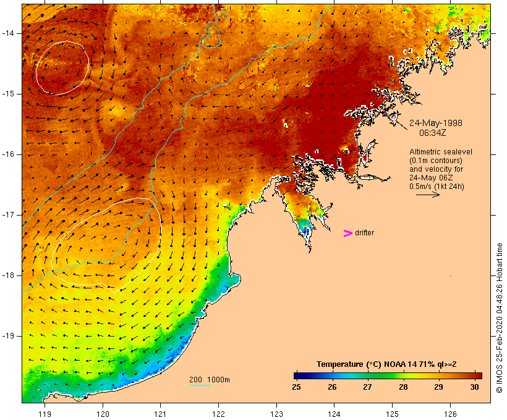Screen dimensions: 507x420
Task: Click the IMOS copyright timestamp text
Action: (499, 318)
